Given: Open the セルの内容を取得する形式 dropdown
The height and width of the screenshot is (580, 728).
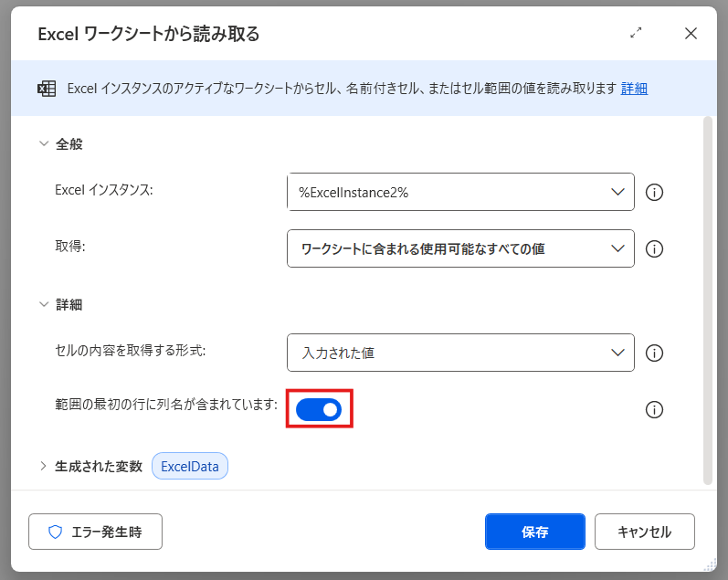Looking at the screenshot, I should pyautogui.click(x=460, y=353).
